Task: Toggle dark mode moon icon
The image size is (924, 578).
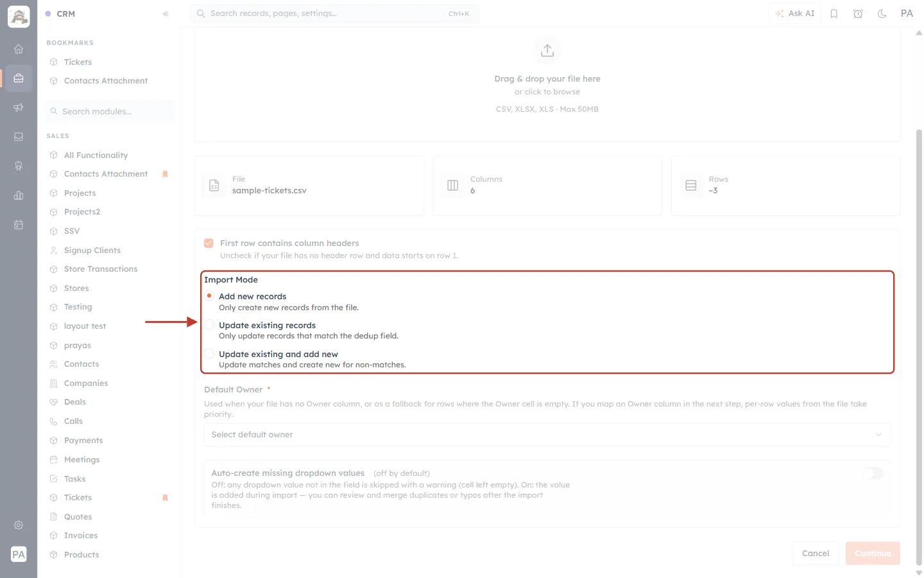Action: tap(882, 13)
